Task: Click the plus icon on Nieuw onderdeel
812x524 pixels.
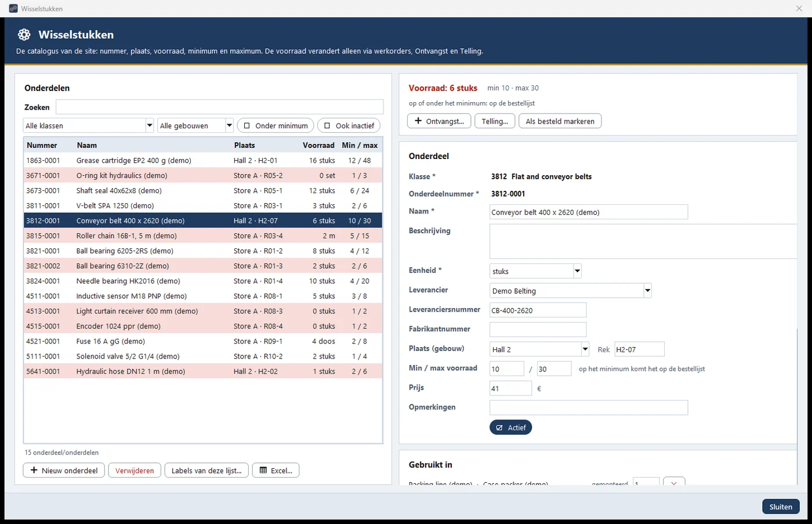Action: [x=34, y=470]
